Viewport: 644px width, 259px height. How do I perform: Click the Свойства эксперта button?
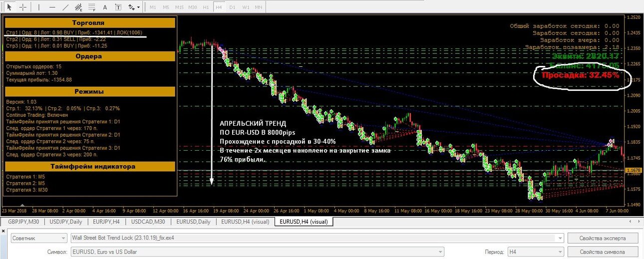(x=603, y=238)
